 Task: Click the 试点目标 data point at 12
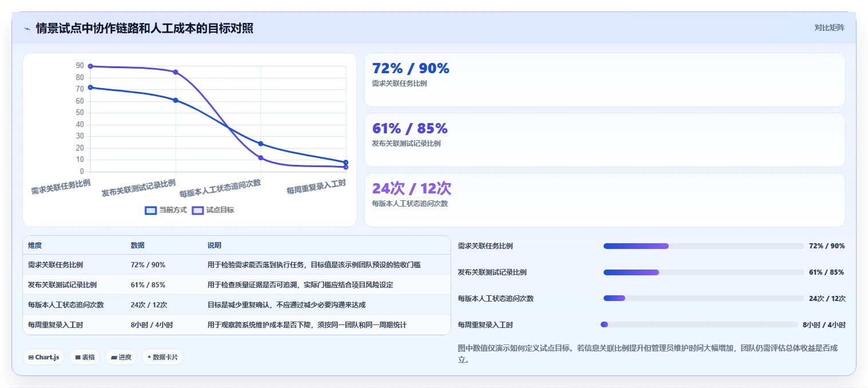coord(261,157)
